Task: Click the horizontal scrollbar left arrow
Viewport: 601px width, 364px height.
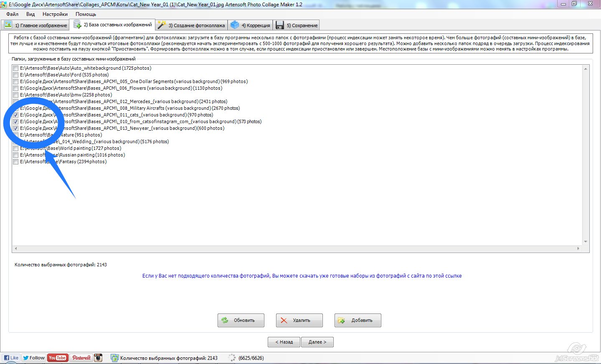Action: coord(16,248)
